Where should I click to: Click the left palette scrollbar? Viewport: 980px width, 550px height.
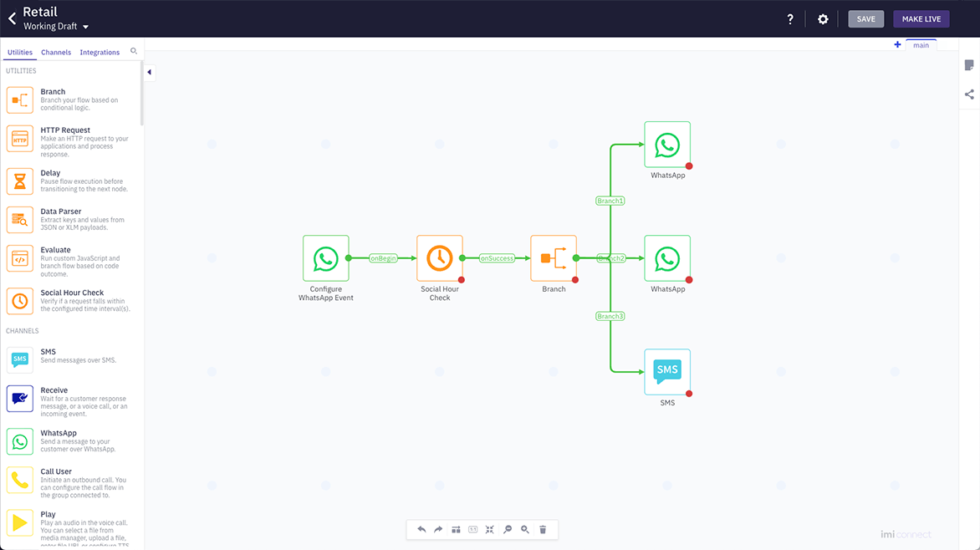(x=142, y=94)
